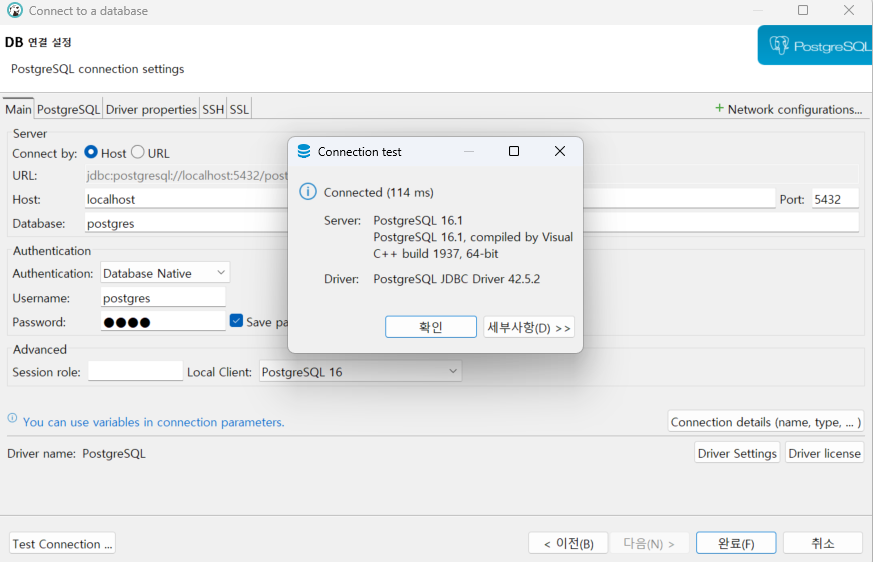The height and width of the screenshot is (562, 873).
Task: Close the Connect to a database window
Action: click(x=849, y=10)
